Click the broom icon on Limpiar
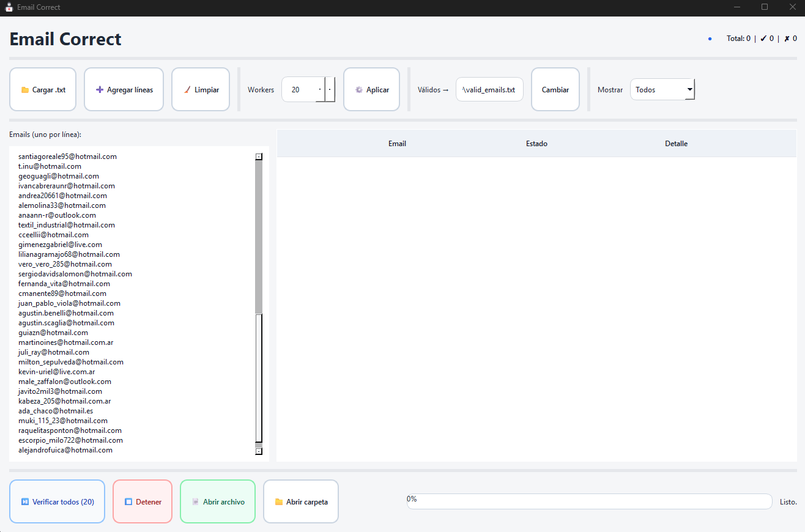 [x=187, y=90]
